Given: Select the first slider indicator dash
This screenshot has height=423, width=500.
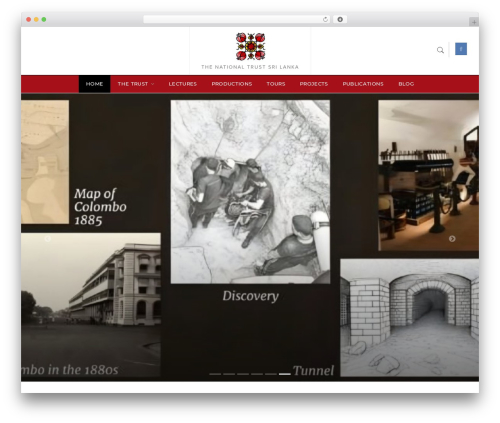Looking at the screenshot, I should [x=215, y=374].
